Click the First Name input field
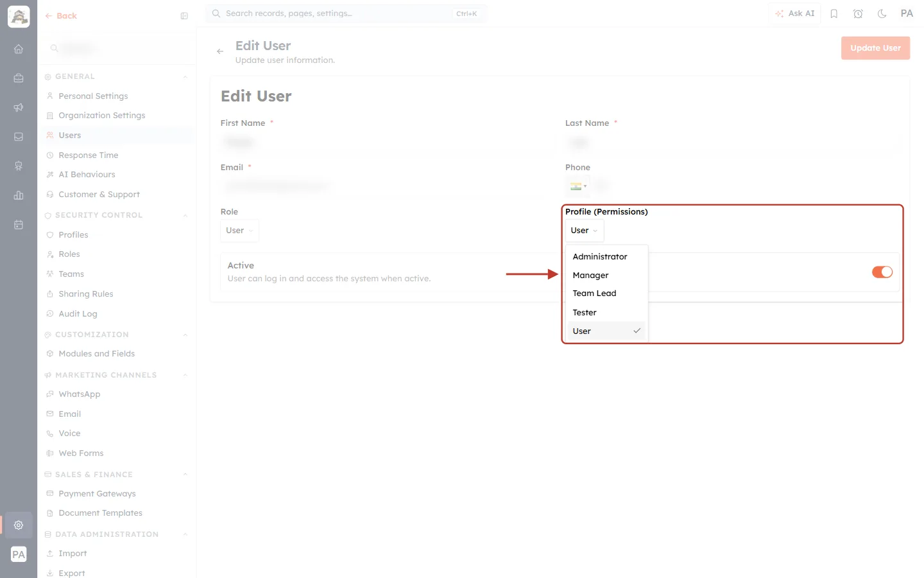 [x=388, y=142]
